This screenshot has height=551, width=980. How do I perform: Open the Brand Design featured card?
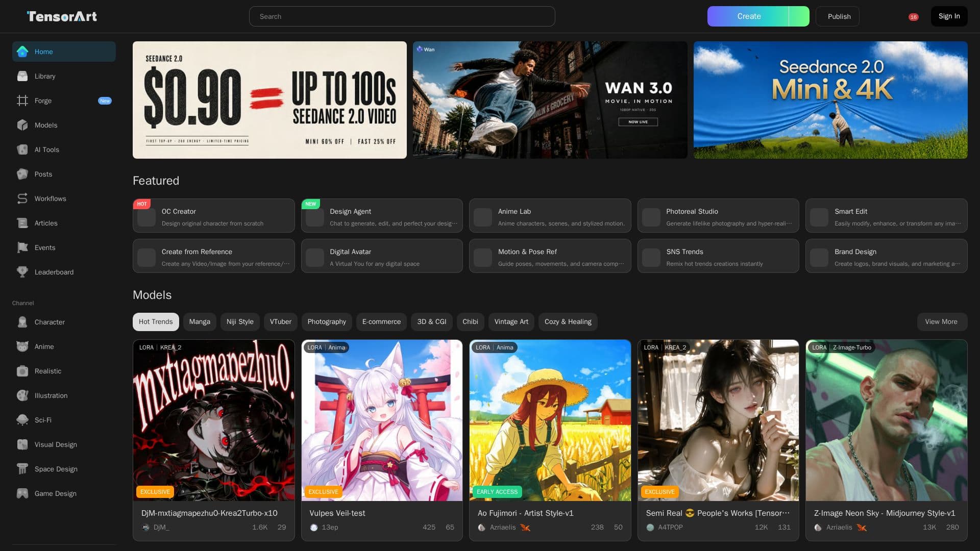(x=886, y=256)
